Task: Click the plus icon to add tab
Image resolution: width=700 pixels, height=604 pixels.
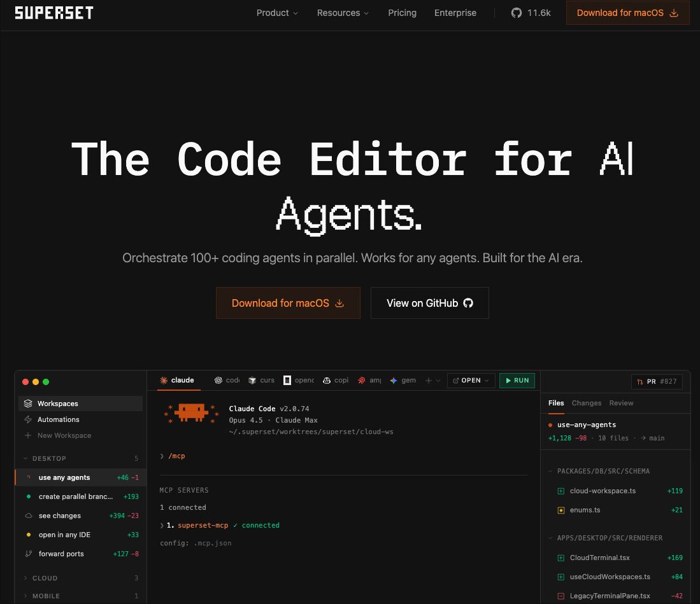Action: [429, 381]
